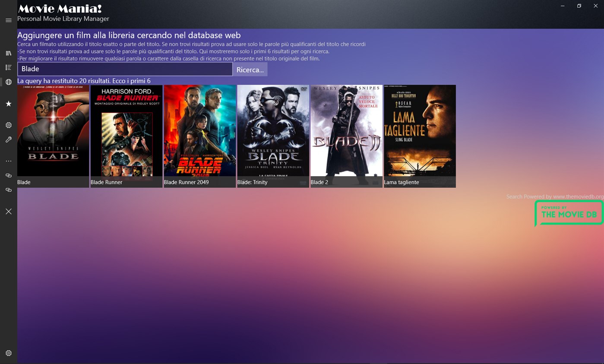Open favorites with the star icon
This screenshot has width=604, height=364.
[8, 104]
